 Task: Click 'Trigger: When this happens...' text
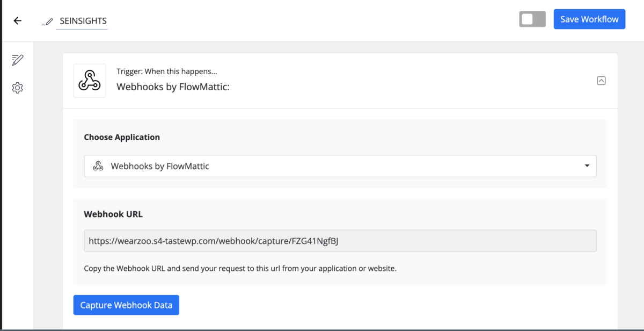coord(166,71)
